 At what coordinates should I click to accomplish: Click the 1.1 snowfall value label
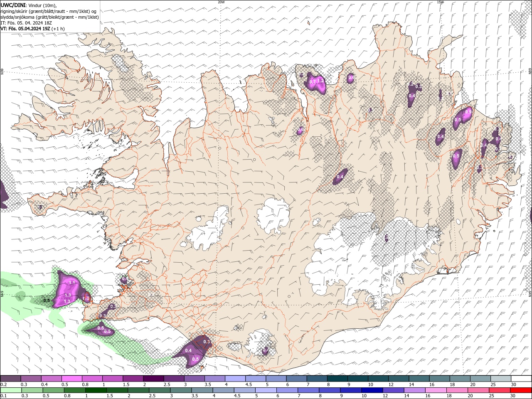point(71,283)
